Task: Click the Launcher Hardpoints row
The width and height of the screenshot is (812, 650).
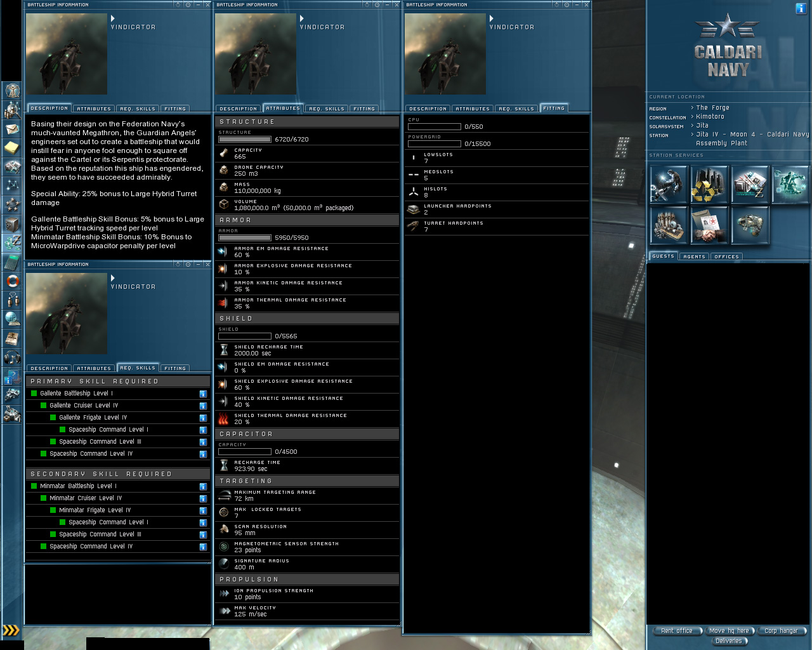Action: pyautogui.click(x=497, y=209)
